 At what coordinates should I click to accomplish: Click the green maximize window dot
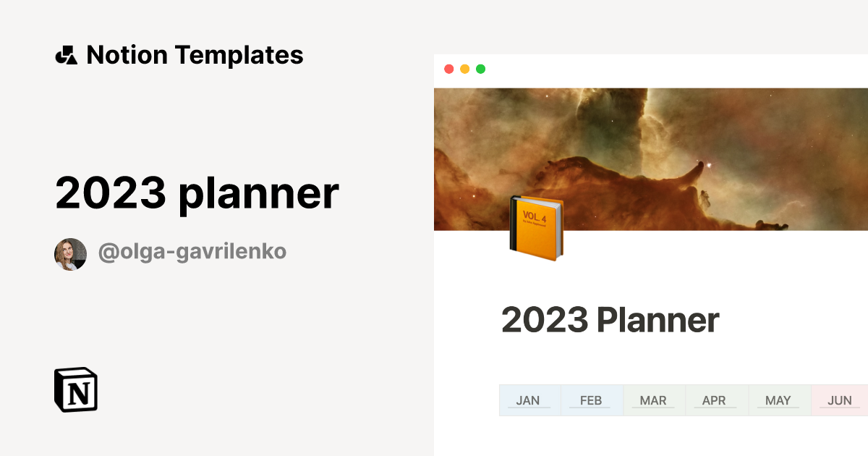[480, 69]
